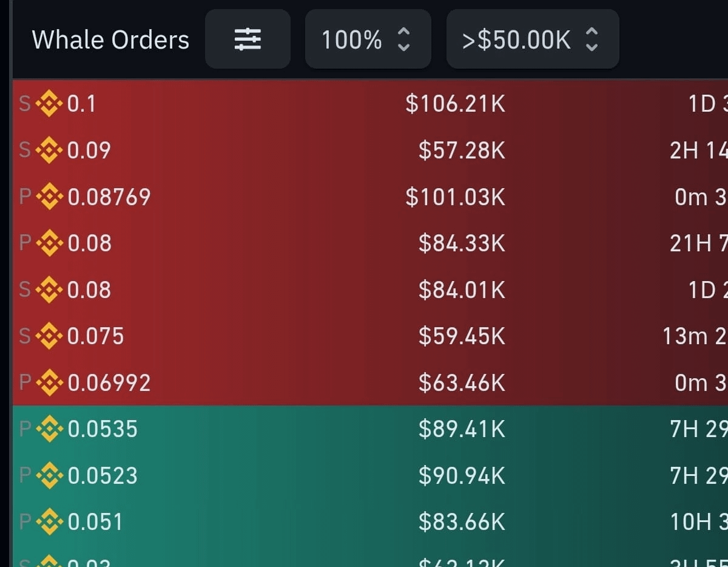Select the order priced at 0.08769
This screenshot has width=728, height=567.
(109, 197)
